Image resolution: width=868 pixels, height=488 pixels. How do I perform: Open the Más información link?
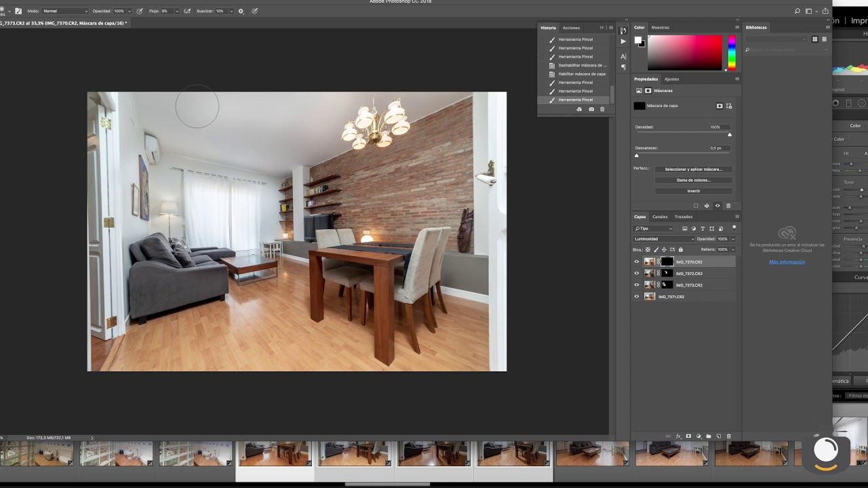click(x=787, y=262)
